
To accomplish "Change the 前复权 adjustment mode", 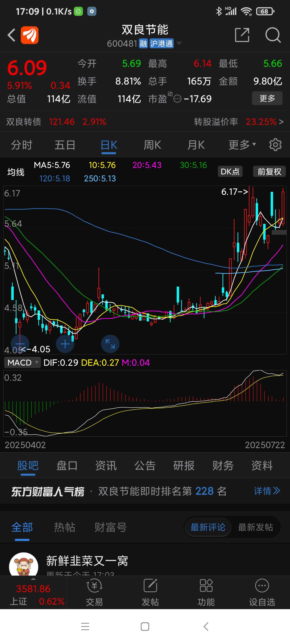I will coord(269,171).
